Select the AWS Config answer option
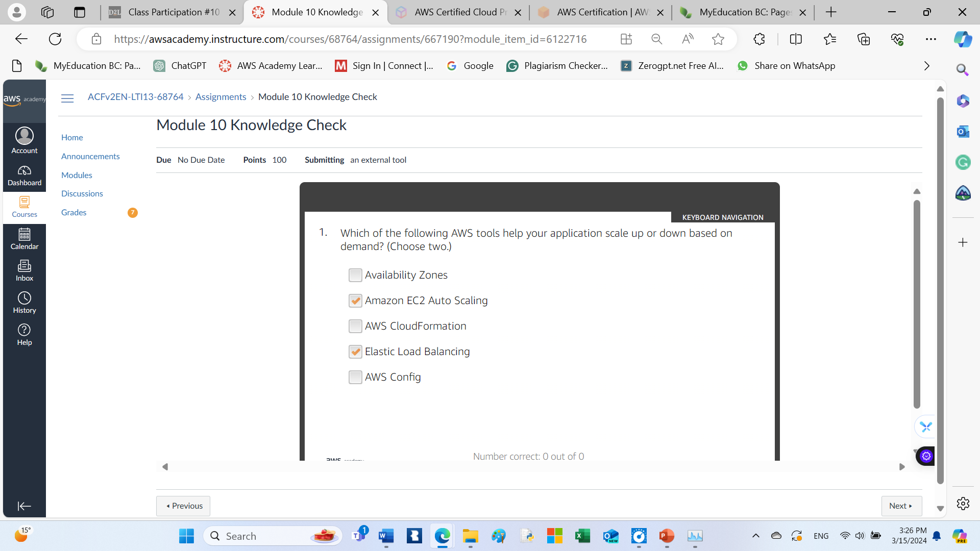Screen dimensions: 980x551 (x=356, y=377)
